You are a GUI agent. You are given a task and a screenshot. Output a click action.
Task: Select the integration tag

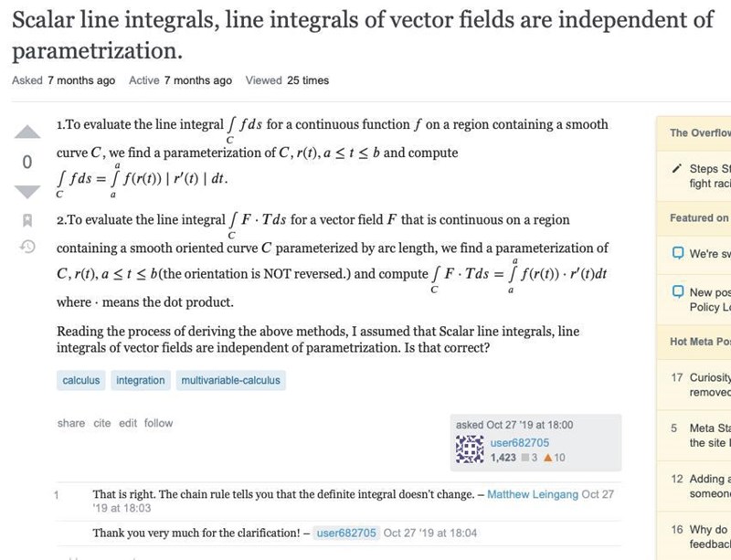pyautogui.click(x=141, y=379)
